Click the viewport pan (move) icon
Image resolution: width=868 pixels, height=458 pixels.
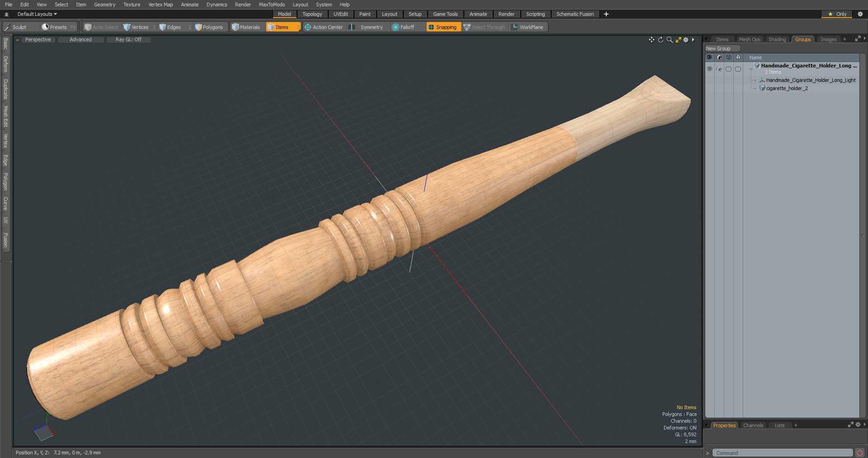pyautogui.click(x=651, y=40)
